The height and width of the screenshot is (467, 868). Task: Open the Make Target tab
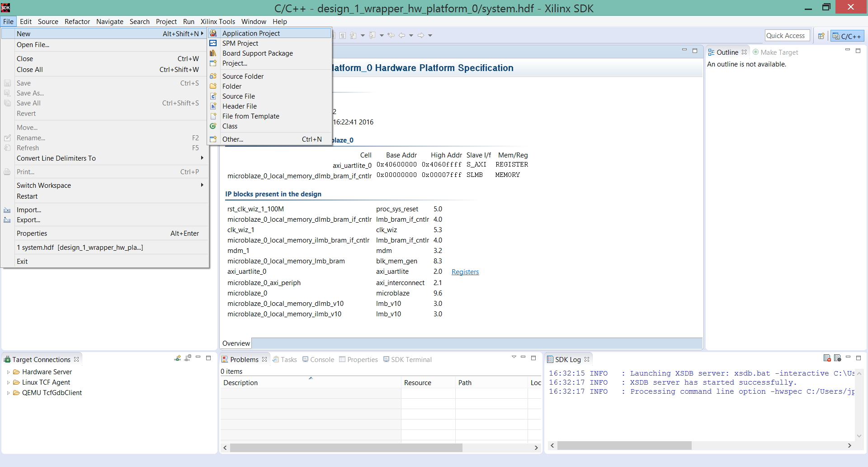pos(775,52)
